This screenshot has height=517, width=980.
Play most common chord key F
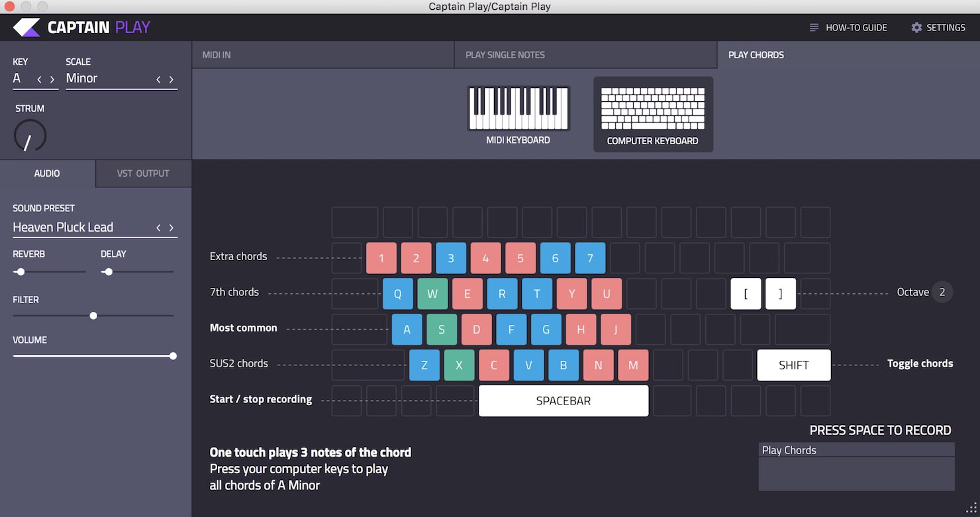[x=511, y=330]
